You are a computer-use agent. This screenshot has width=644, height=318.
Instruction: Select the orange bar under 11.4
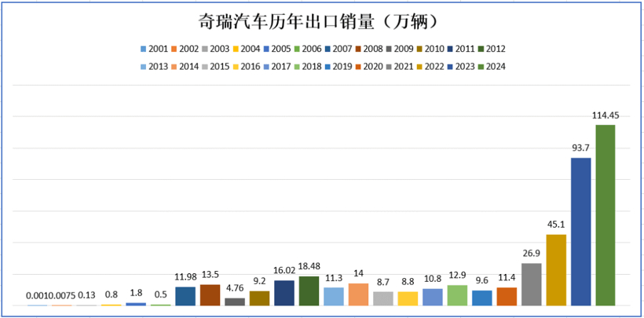click(x=507, y=297)
